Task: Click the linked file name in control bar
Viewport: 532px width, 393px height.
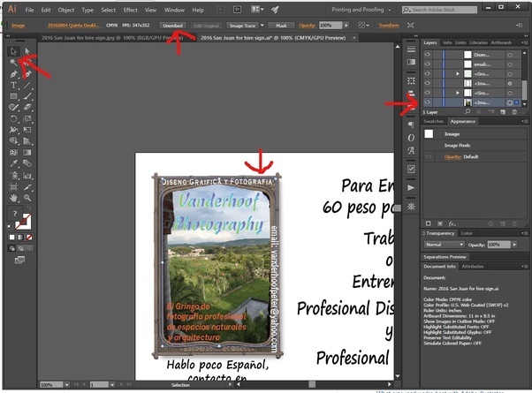Action: 73,26
